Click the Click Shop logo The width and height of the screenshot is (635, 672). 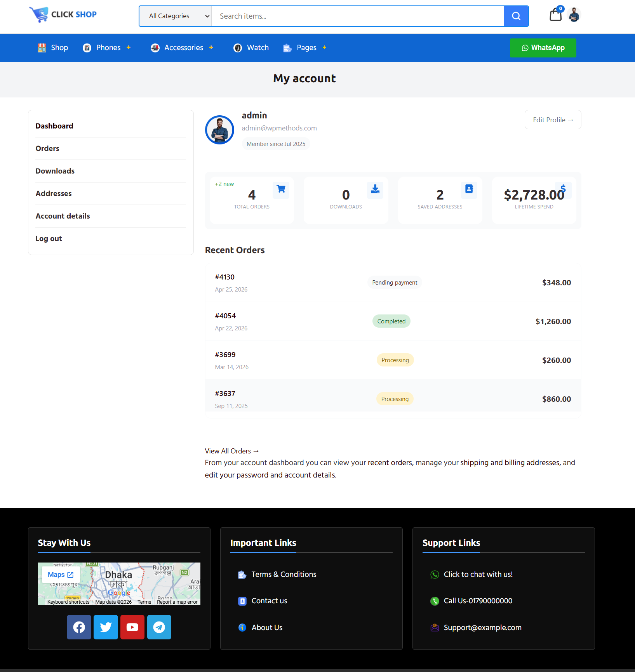coord(63,14)
